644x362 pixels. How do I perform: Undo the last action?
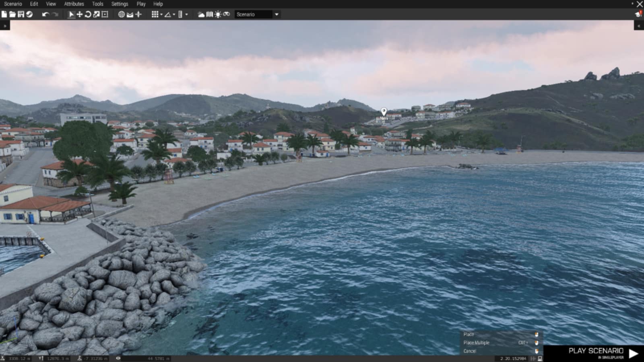(x=45, y=14)
